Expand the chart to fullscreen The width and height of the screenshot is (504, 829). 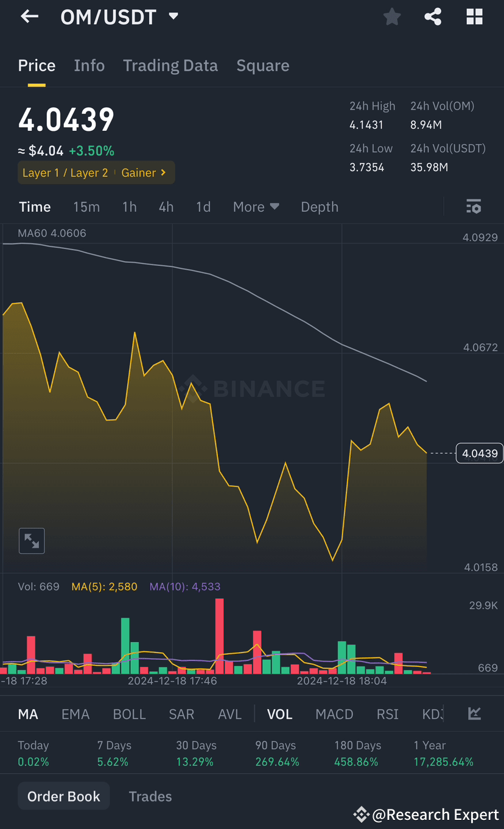coord(31,540)
